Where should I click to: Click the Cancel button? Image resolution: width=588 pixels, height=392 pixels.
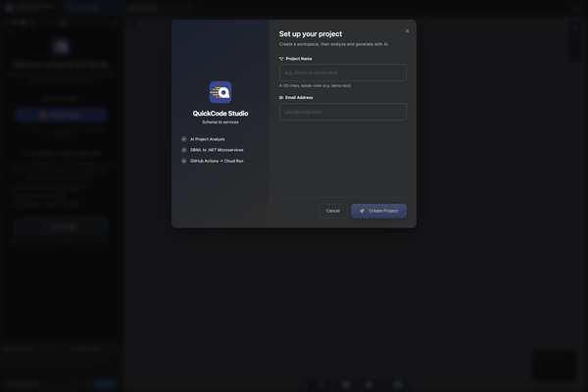pyautogui.click(x=332, y=211)
